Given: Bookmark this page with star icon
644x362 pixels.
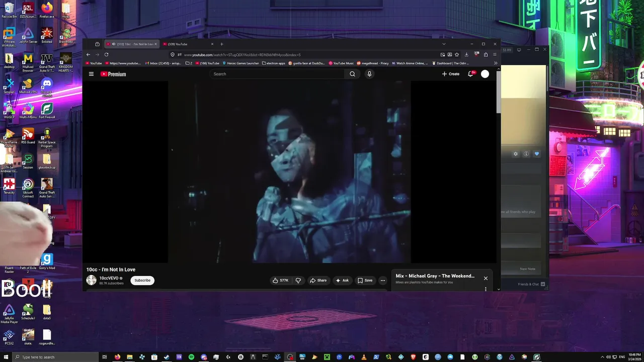Looking at the screenshot, I should coord(457,54).
